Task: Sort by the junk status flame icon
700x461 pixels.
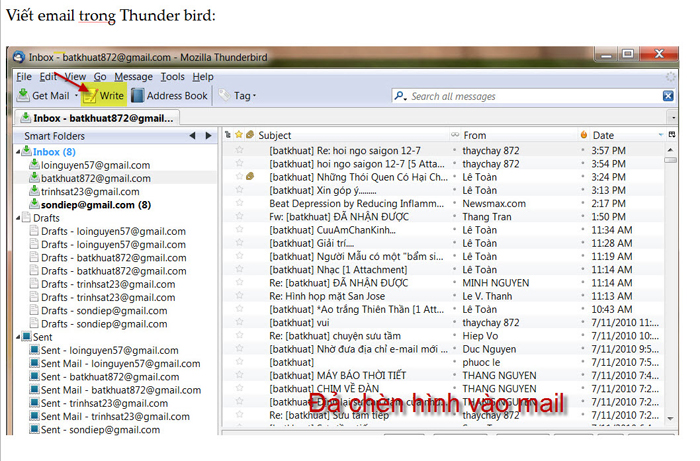Action: tap(583, 135)
